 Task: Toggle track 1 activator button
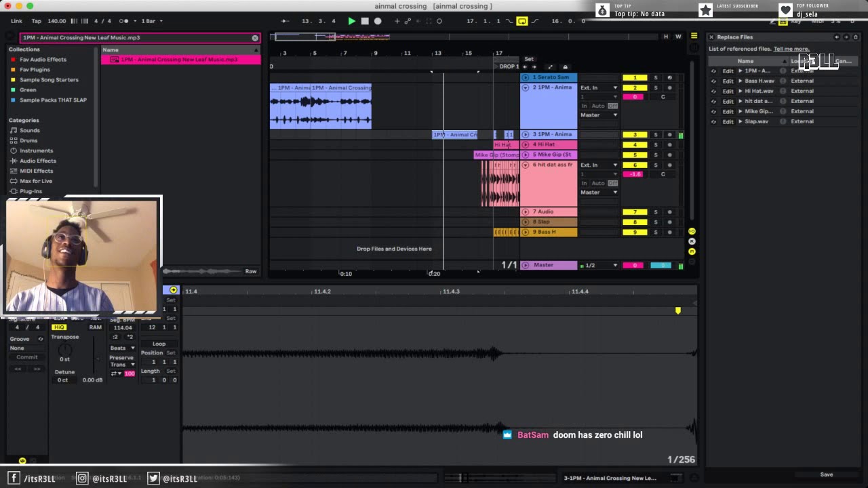635,77
